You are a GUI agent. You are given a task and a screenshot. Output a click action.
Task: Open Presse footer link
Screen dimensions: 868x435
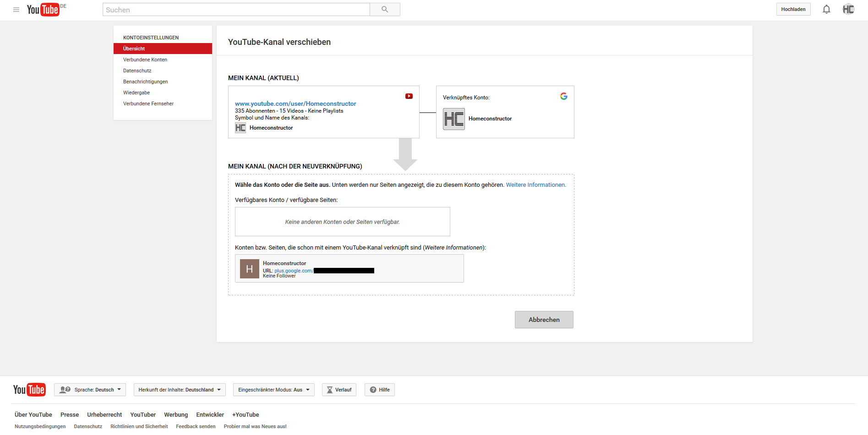70,415
